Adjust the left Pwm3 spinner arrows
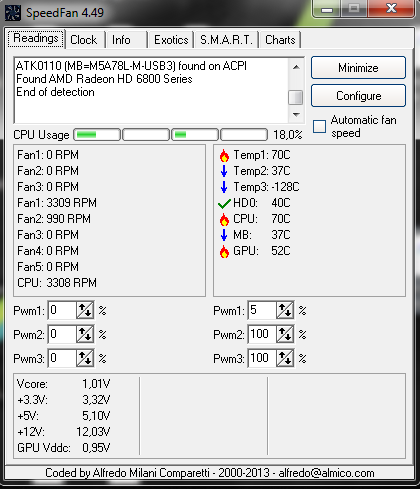The height and width of the screenshot is (489, 420). [85, 359]
